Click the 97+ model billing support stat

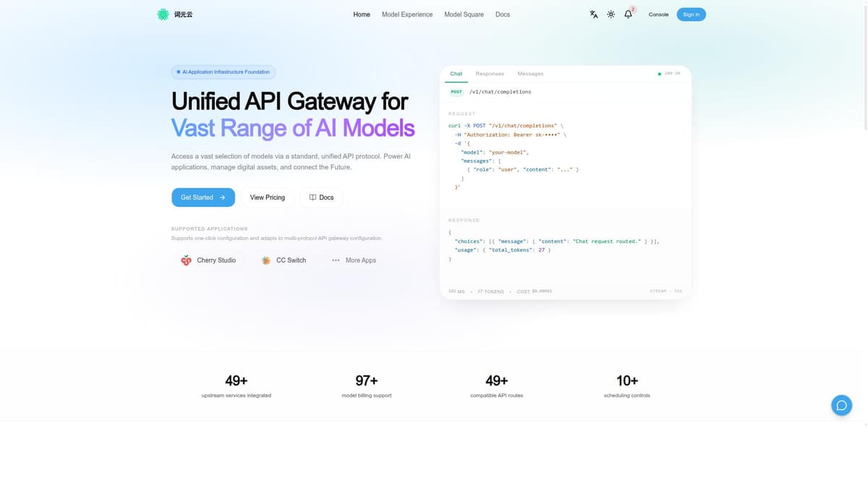click(x=367, y=387)
